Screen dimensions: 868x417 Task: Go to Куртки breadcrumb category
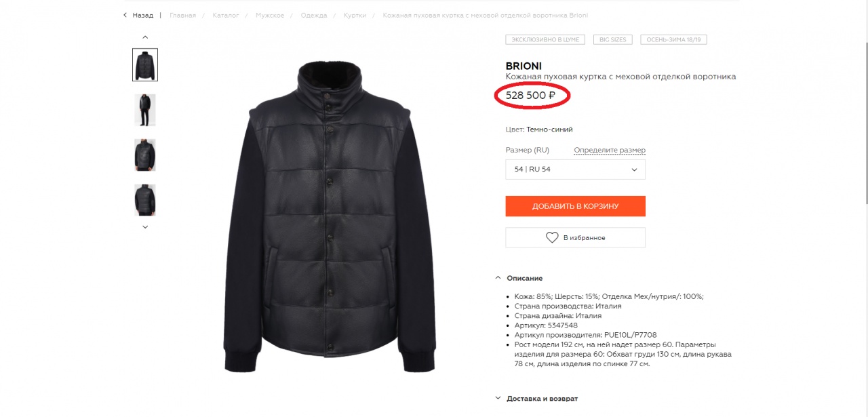355,15
